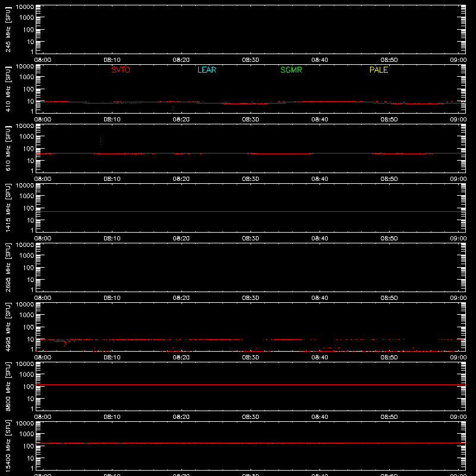Select the 245 MHz [SFU] axis title

click(x=8, y=29)
